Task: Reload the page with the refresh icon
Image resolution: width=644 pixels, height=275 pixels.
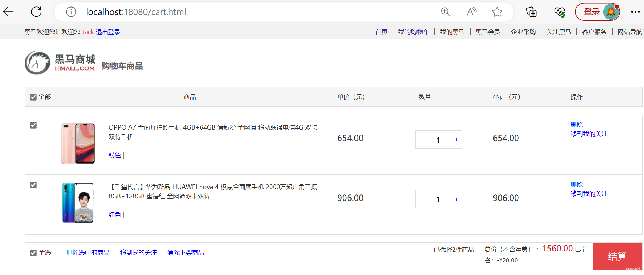Action: tap(36, 12)
